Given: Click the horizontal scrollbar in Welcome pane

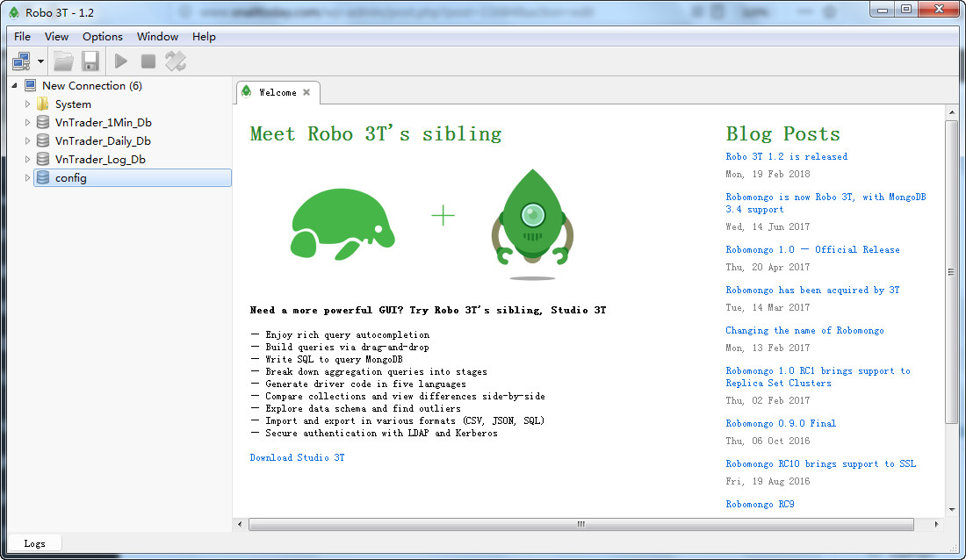Looking at the screenshot, I should (x=580, y=524).
